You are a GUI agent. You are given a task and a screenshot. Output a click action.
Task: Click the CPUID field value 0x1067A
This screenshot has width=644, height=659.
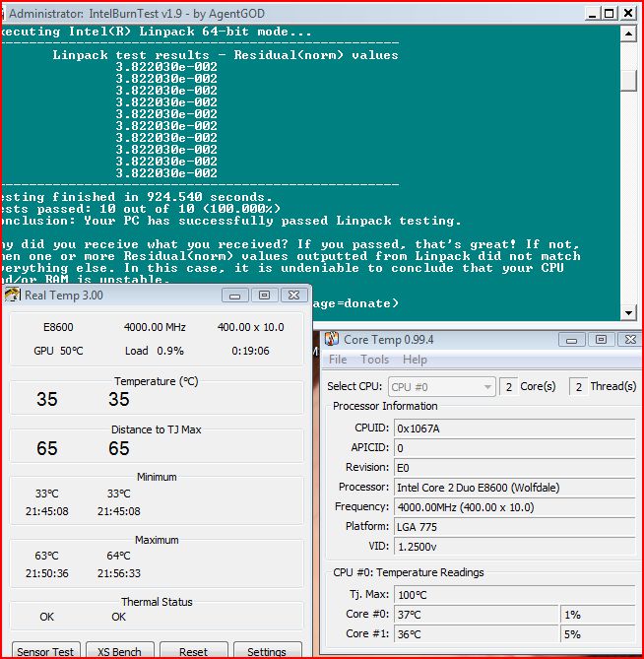[x=514, y=428]
